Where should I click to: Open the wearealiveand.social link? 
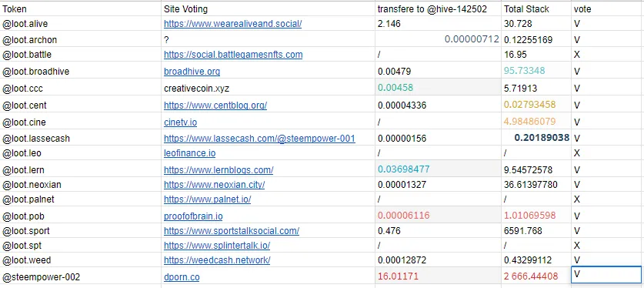(x=232, y=24)
